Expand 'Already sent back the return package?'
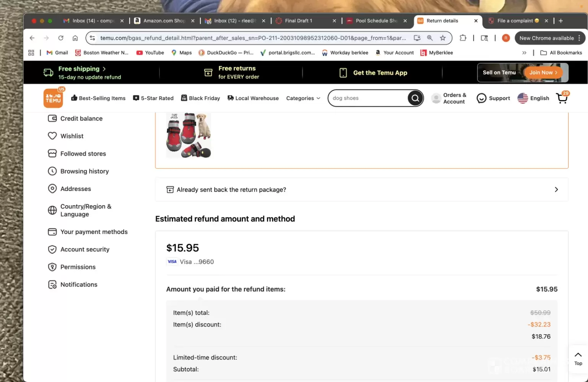Image resolution: width=588 pixels, height=382 pixels. pos(361,189)
